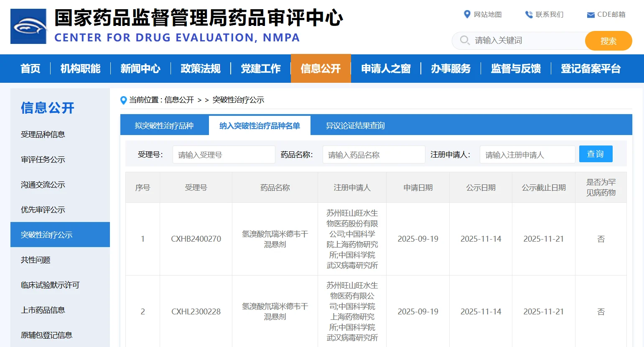Open the 申请人之窗 navigation menu
The height and width of the screenshot is (347, 644).
[386, 69]
